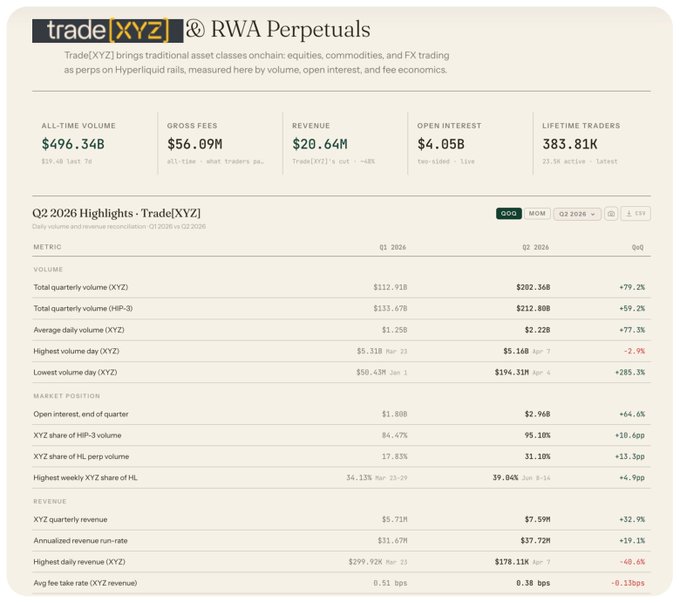
Task: Click the REVENUE section label in table
Action: [x=50, y=501]
